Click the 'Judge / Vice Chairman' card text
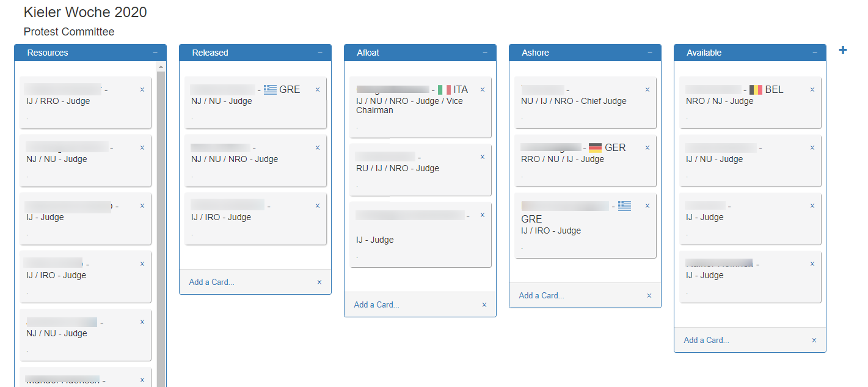This screenshot has width=868, height=387. click(x=410, y=106)
